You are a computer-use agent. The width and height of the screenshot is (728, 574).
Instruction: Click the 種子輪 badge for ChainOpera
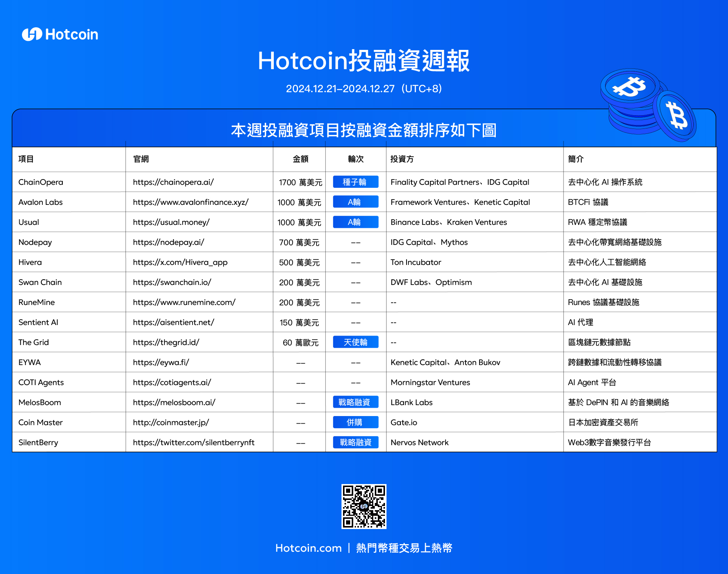click(x=355, y=182)
